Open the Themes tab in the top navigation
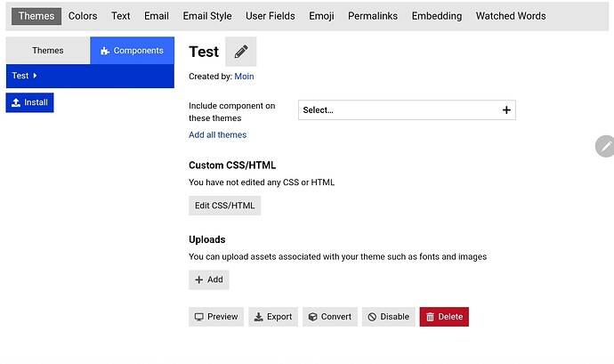614x364 pixels. click(x=36, y=16)
